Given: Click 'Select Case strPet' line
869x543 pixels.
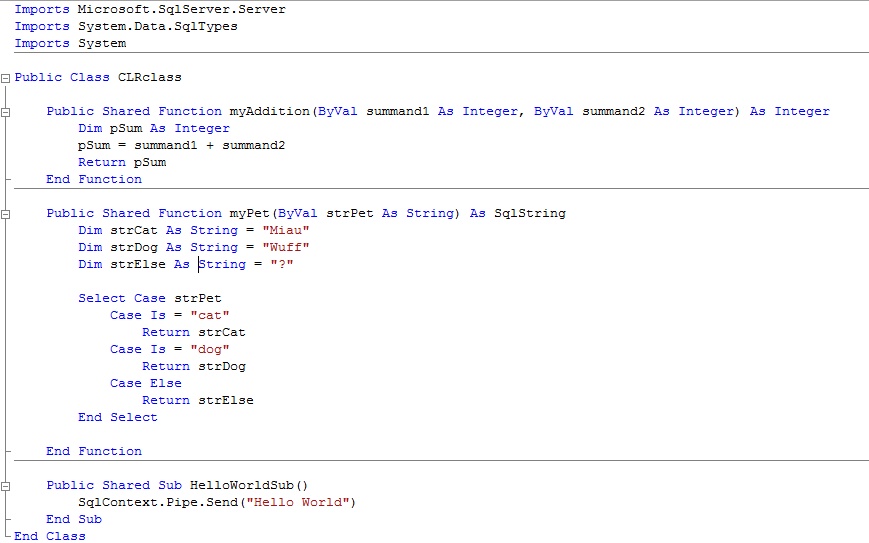Looking at the screenshot, I should 150,299.
